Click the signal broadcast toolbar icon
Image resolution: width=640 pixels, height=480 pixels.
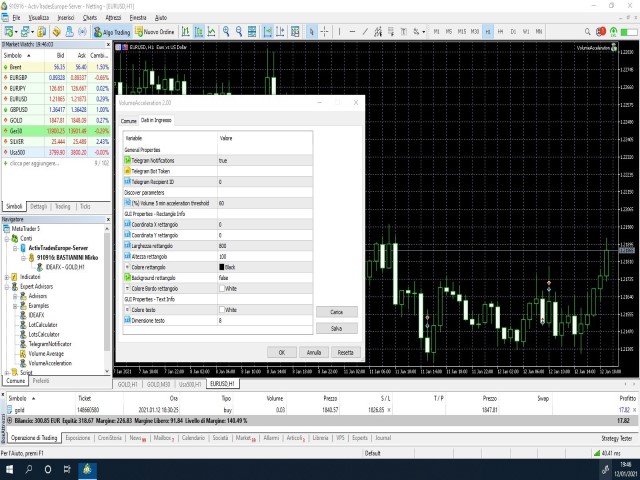82,31
